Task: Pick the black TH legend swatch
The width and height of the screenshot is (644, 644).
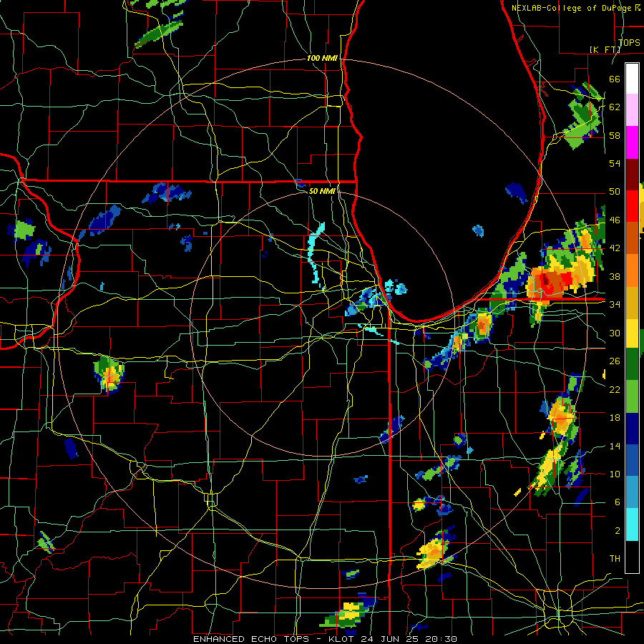Action: click(632, 557)
